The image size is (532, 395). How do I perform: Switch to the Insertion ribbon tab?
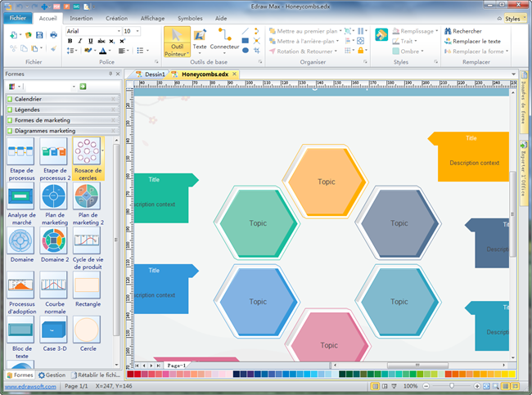[81, 18]
